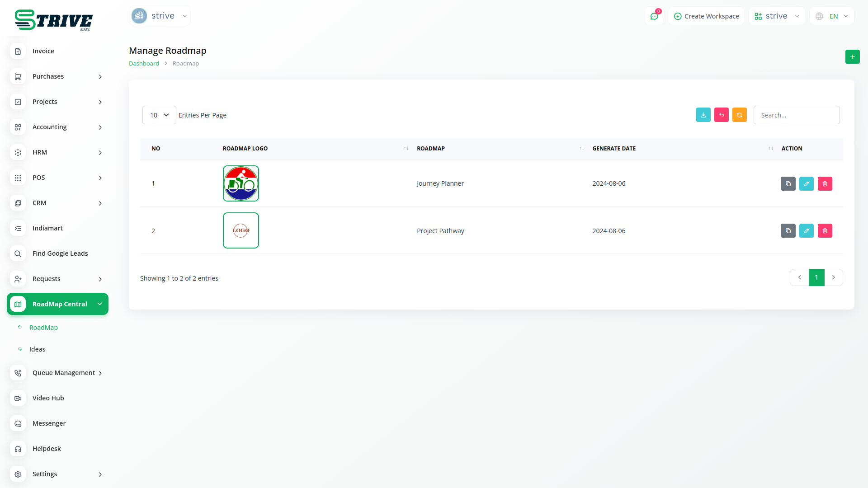Click the orange refresh icon

click(739, 115)
